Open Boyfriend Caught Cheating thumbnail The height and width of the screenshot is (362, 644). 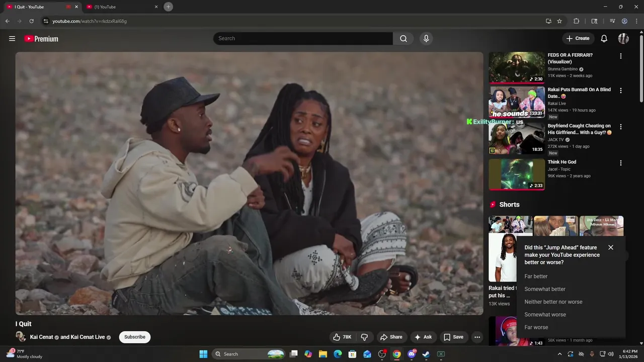pyautogui.click(x=517, y=138)
